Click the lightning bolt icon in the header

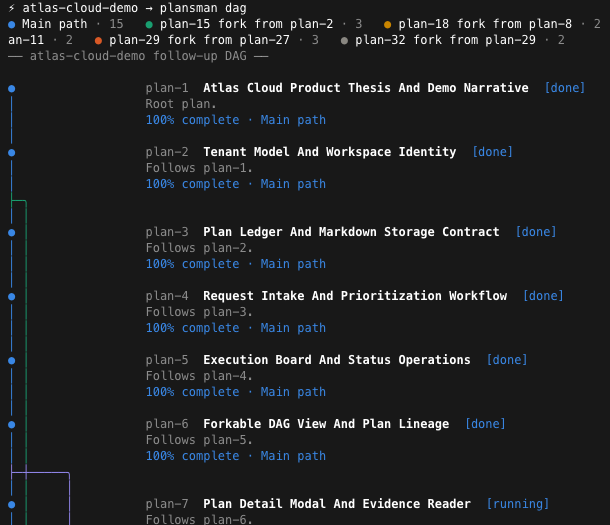coord(12,8)
